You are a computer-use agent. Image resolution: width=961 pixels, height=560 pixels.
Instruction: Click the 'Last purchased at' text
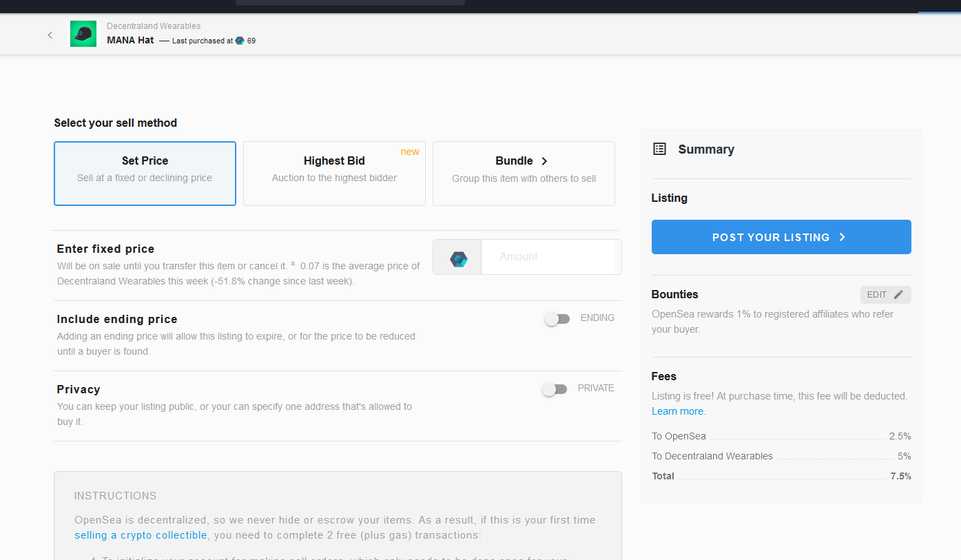203,41
